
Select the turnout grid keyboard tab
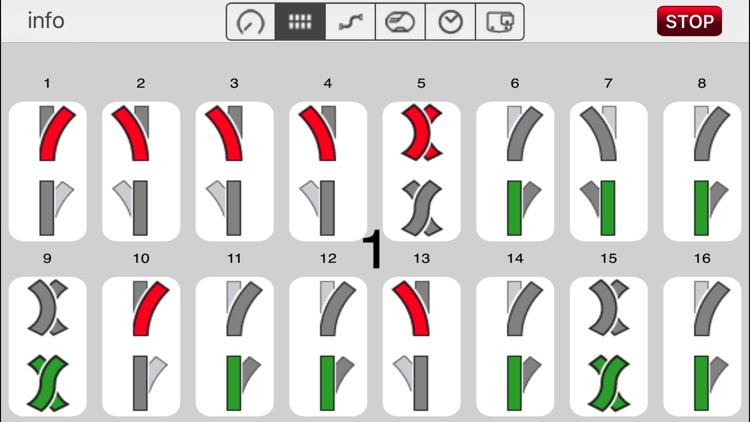(x=300, y=22)
